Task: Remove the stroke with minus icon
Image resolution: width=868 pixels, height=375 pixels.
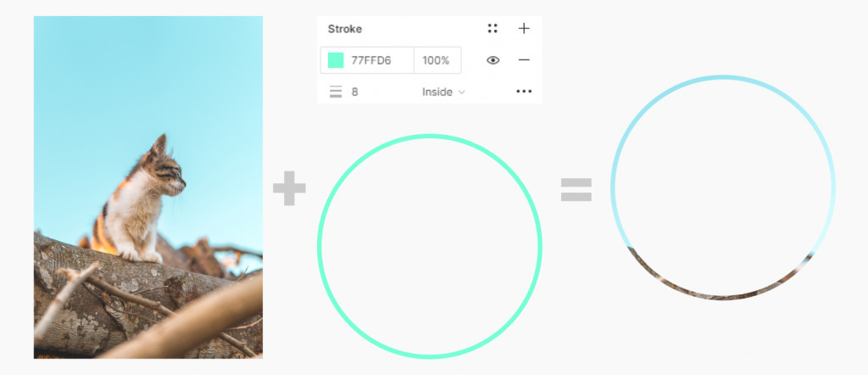Action: tap(524, 60)
